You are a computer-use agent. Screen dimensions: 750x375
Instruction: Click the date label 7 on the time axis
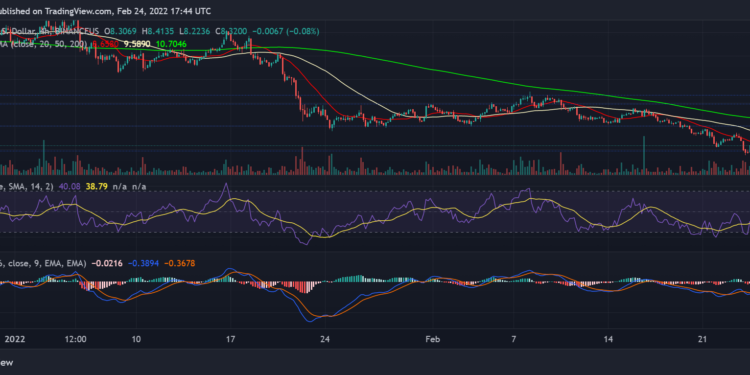513,339
